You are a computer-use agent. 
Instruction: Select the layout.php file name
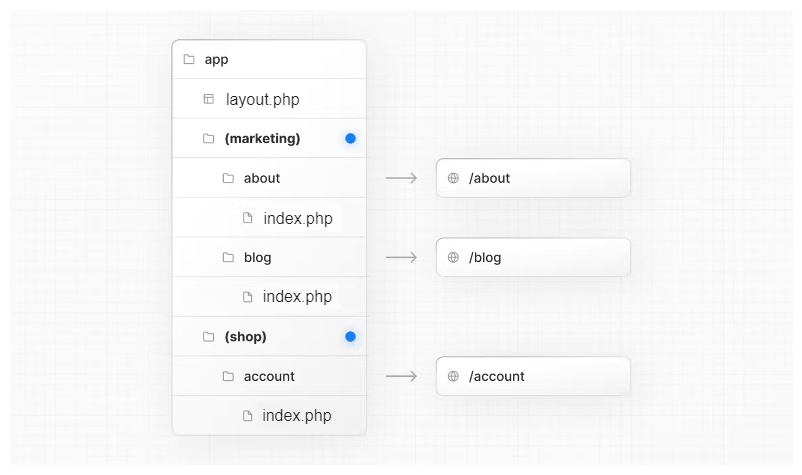[x=263, y=99]
